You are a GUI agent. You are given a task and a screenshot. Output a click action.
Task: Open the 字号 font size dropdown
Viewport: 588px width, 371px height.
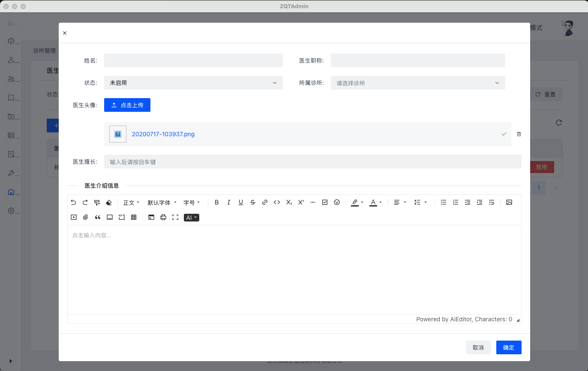[192, 202]
